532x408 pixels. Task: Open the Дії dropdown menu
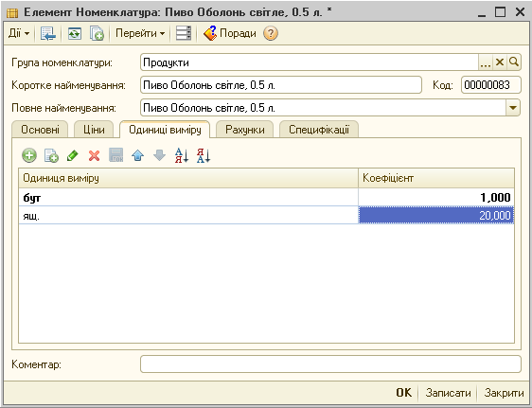[19, 33]
